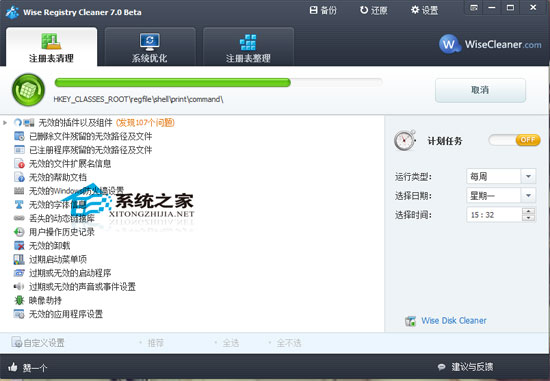Click the 已注册程序残留的无效路径及文件 icon
This screenshot has width=550, height=381.
click(19, 150)
